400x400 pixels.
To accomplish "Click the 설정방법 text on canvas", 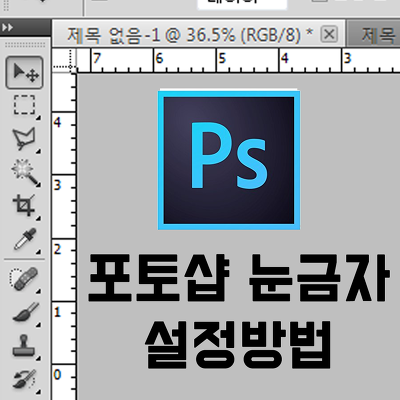I will coord(238,345).
